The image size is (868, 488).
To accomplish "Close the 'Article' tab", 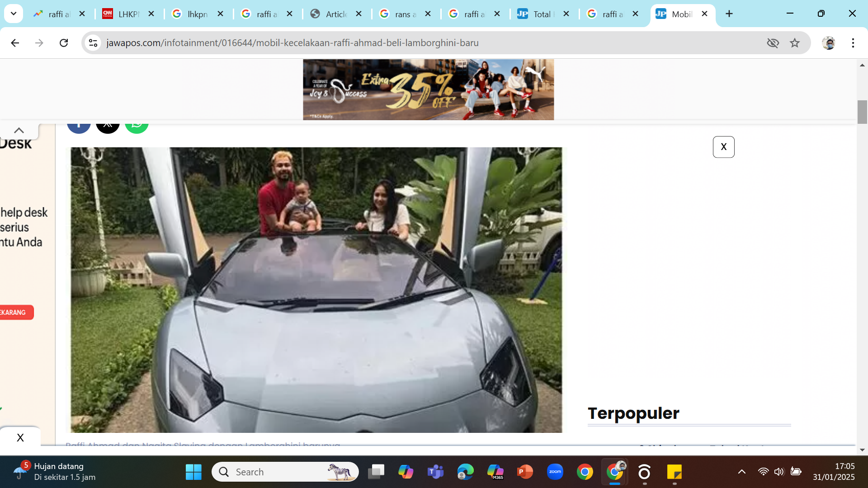I will click(x=359, y=14).
